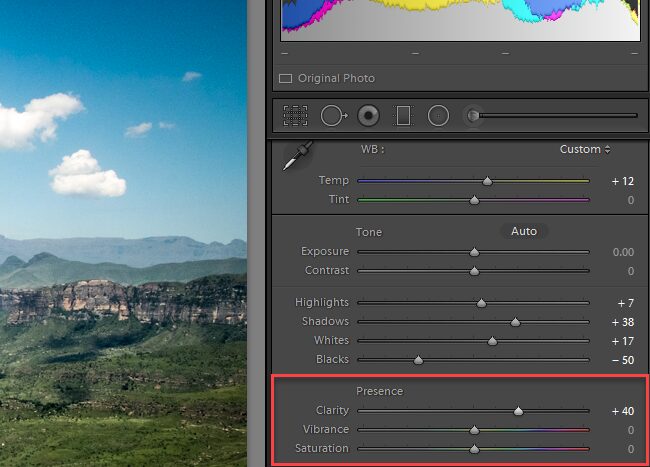Open the WB Custom dropdown
Image resolution: width=650 pixels, height=467 pixels.
point(585,149)
